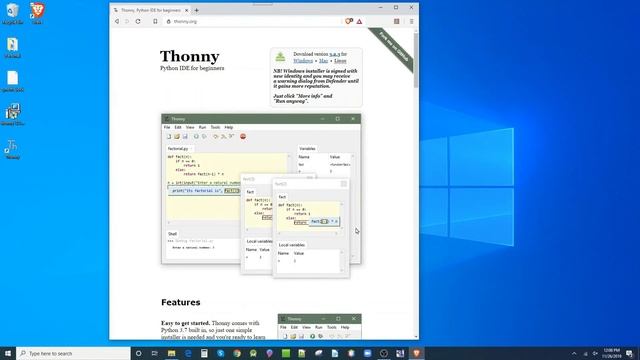Open the browser hamburger menu
The width and height of the screenshot is (640, 360).
coord(411,21)
